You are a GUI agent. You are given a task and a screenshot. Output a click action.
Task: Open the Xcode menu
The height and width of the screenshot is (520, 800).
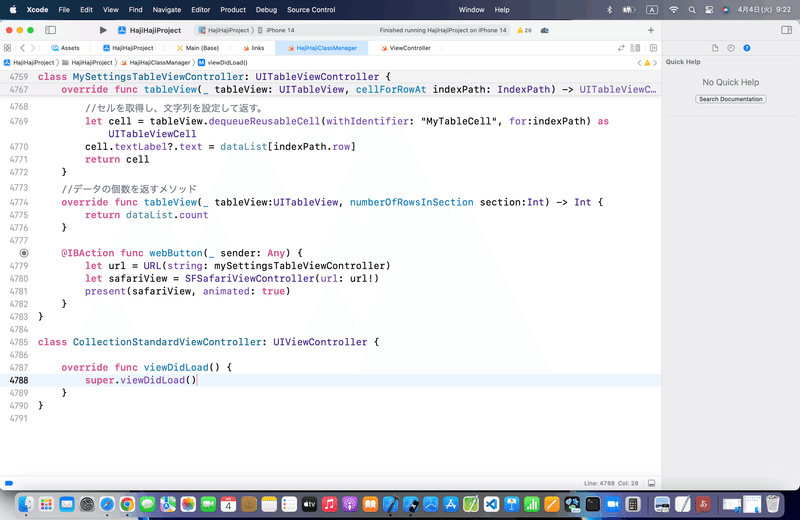[37, 10]
